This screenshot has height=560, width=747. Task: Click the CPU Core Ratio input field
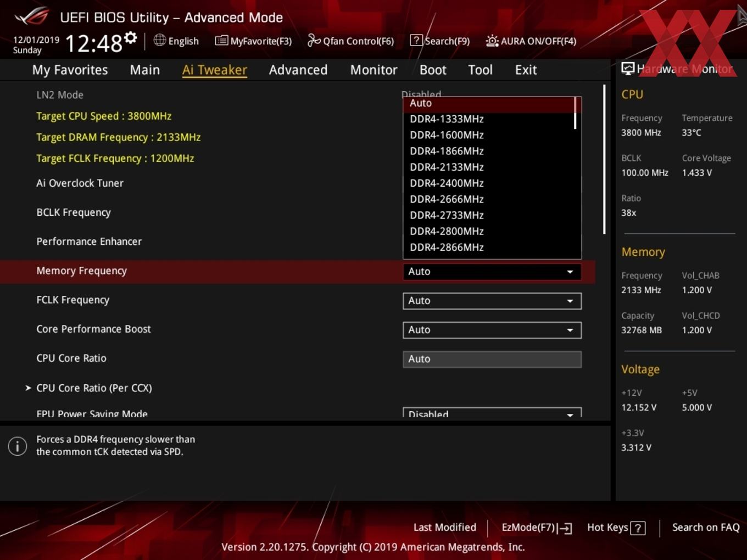tap(492, 359)
